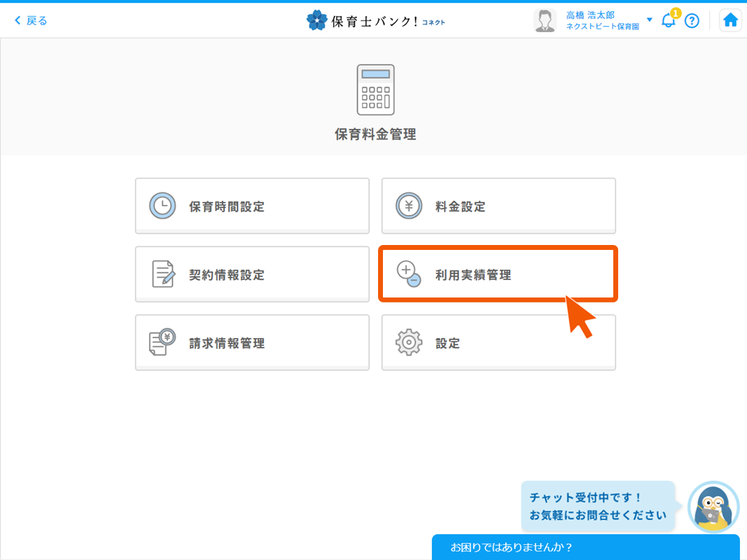Click the yen coin icon for 料金設定
This screenshot has width=747, height=560.
(x=409, y=206)
